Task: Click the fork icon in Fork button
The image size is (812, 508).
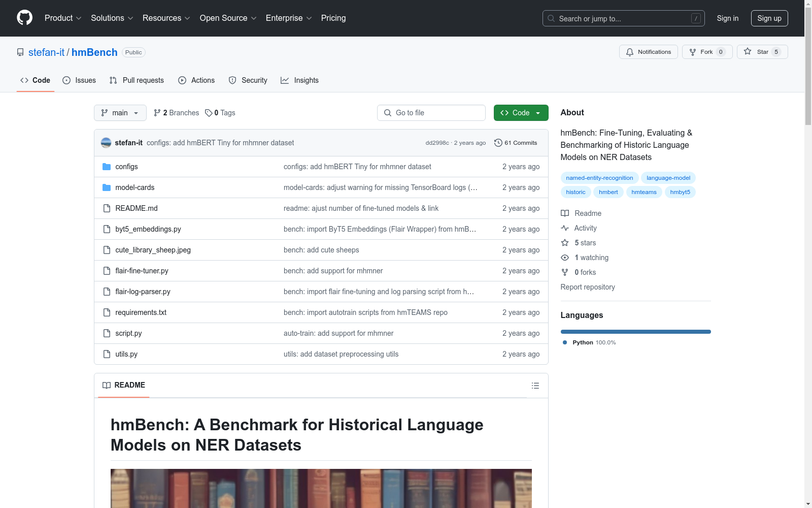Action: 693,52
